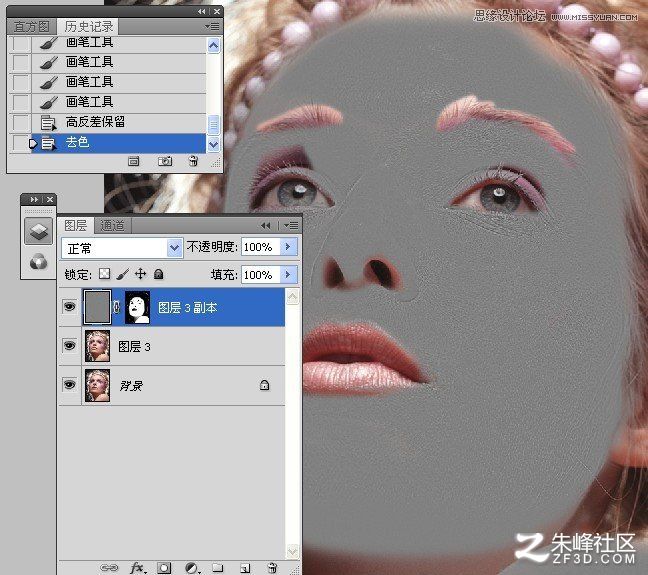Viewport: 648px width, 575px height.
Task: Toggle visibility of the 背景 layer
Action: [69, 384]
